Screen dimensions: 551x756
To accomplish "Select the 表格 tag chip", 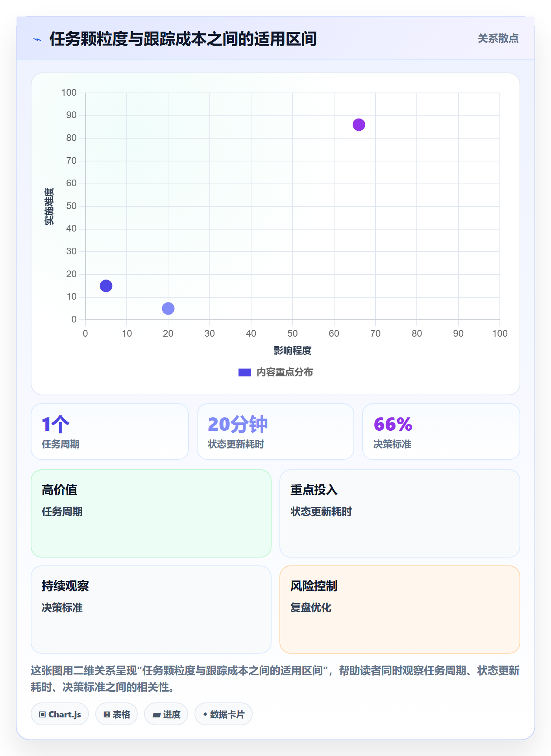I will 116,714.
